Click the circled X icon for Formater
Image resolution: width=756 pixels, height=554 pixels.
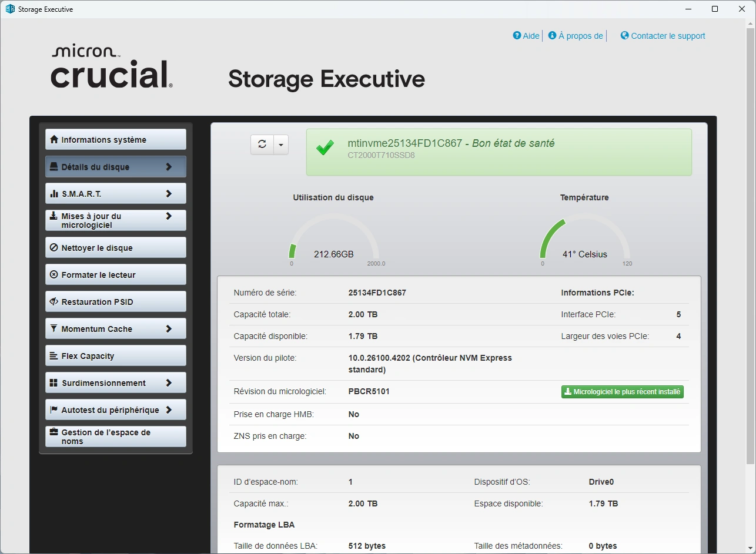tap(54, 275)
